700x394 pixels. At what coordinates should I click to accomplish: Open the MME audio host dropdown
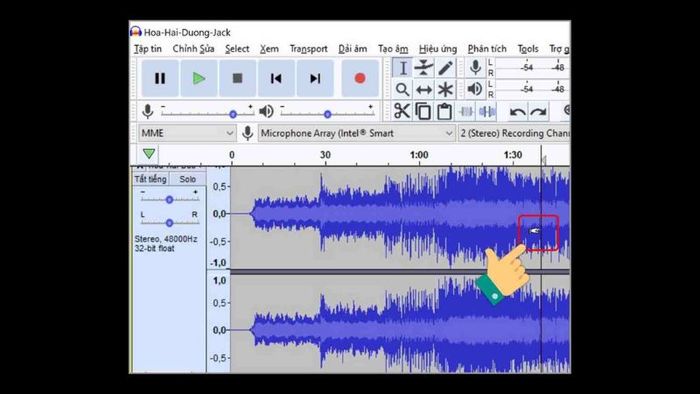coord(187,133)
